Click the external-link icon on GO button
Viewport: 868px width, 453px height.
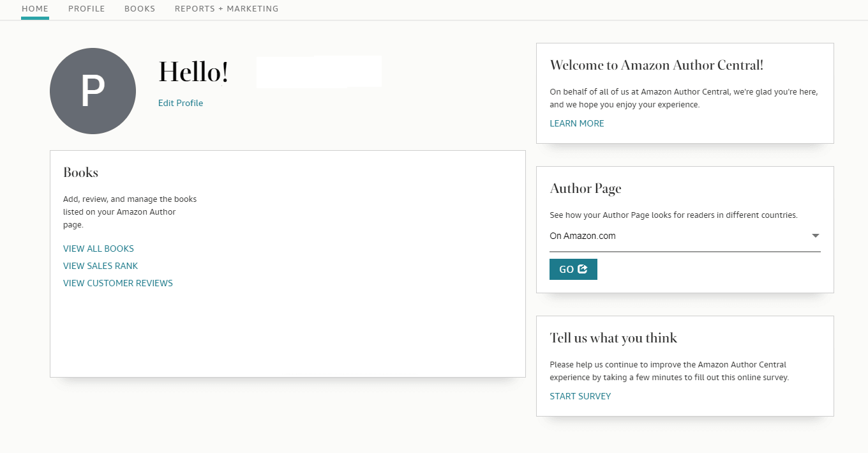click(x=582, y=269)
